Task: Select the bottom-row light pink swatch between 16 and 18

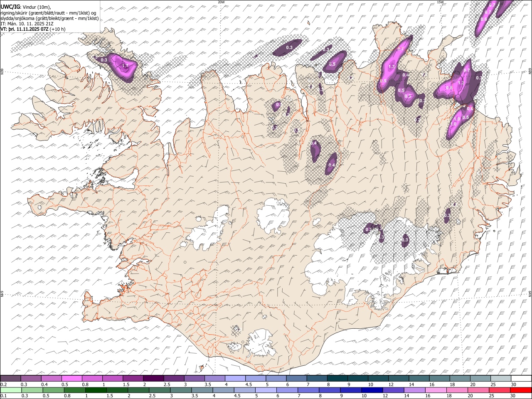Action: click(x=436, y=390)
